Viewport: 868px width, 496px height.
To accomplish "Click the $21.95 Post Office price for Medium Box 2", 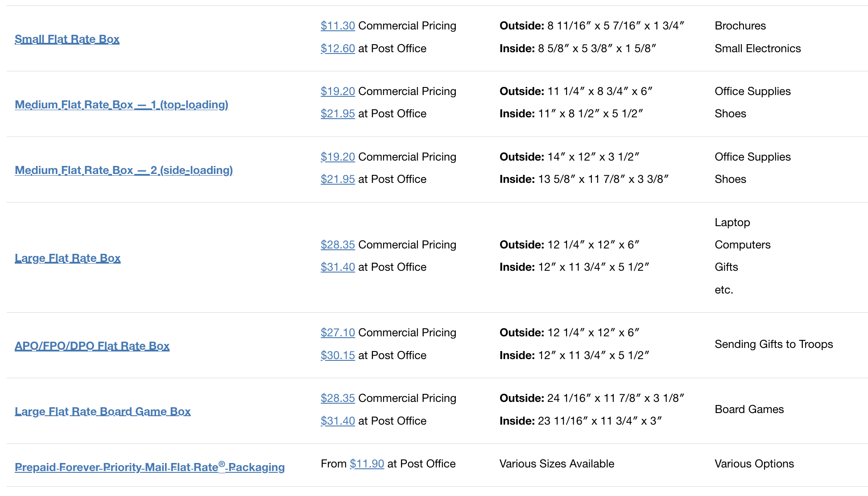I will pyautogui.click(x=338, y=179).
